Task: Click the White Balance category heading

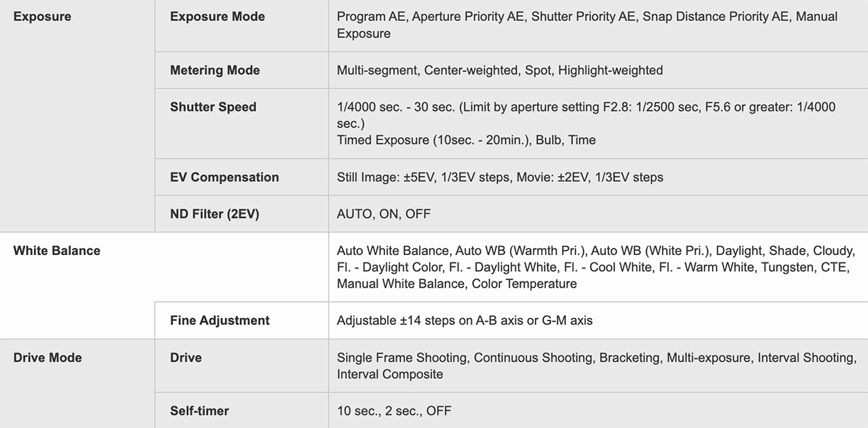Action: [x=56, y=250]
